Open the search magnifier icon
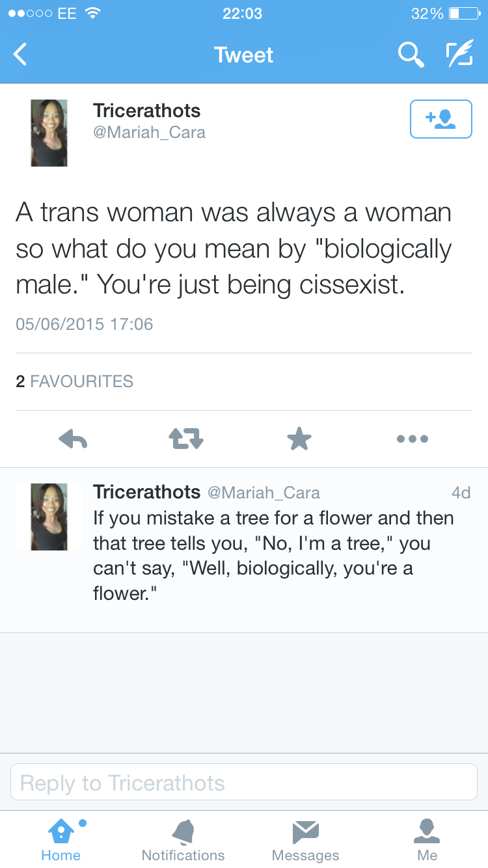This screenshot has height=868, width=488. coord(411,55)
